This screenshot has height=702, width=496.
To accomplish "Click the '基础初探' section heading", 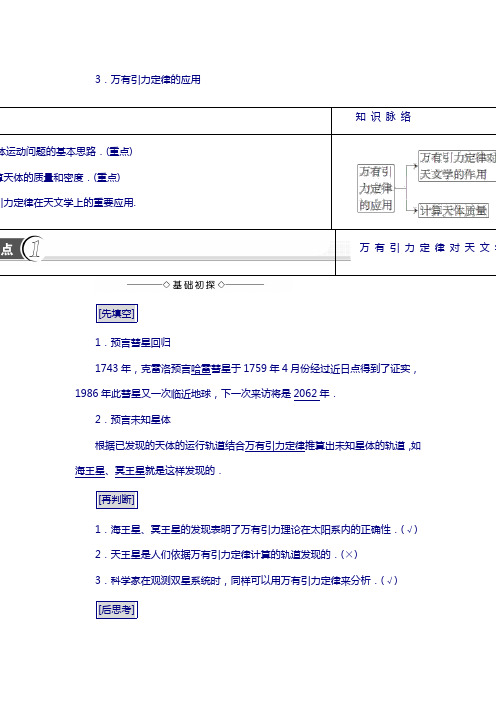I will [194, 285].
